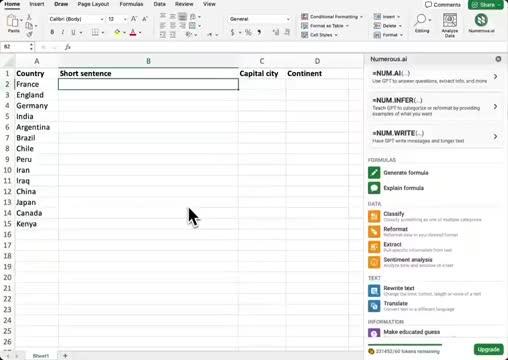Click the green Upgrade button
The width and height of the screenshot is (508, 360).
[x=488, y=349]
